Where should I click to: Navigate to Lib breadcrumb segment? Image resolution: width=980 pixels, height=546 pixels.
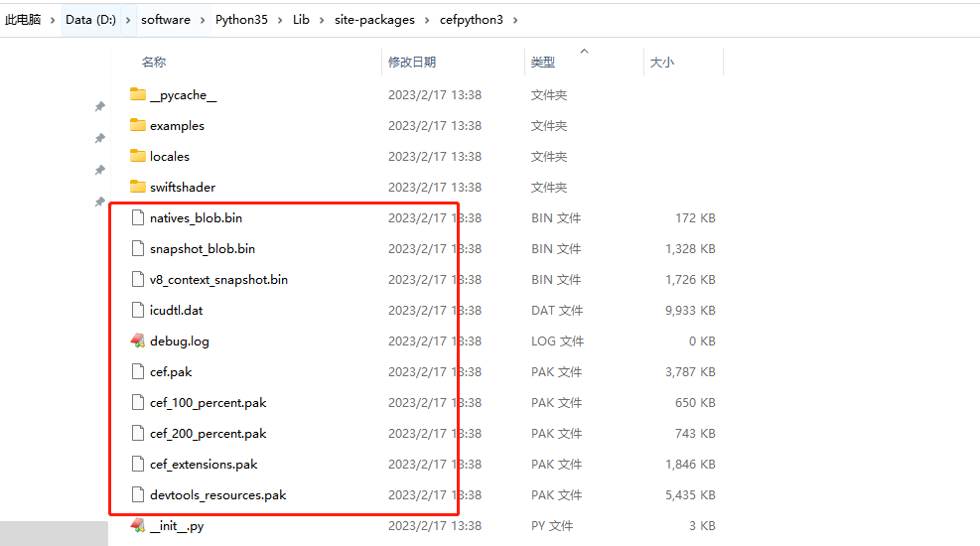(x=301, y=20)
